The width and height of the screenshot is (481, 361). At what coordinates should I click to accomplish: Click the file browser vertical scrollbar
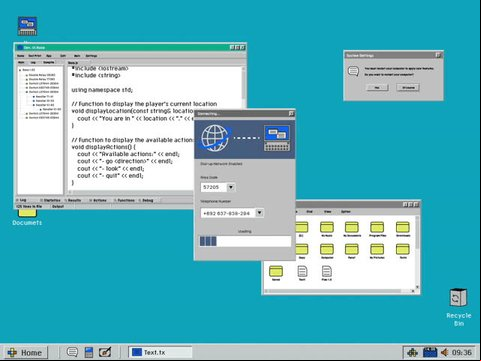pyautogui.click(x=417, y=252)
